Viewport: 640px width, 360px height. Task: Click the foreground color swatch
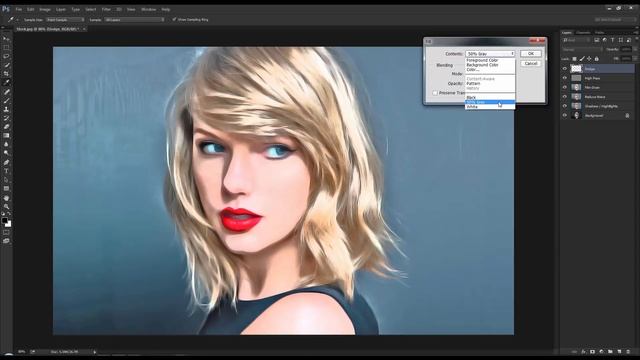click(4, 220)
